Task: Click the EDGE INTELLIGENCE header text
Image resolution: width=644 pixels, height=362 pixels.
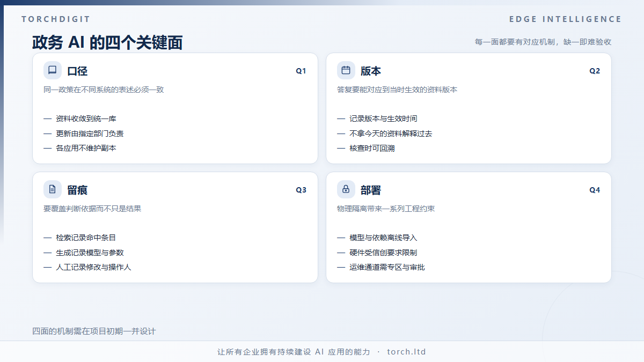Action: (566, 19)
